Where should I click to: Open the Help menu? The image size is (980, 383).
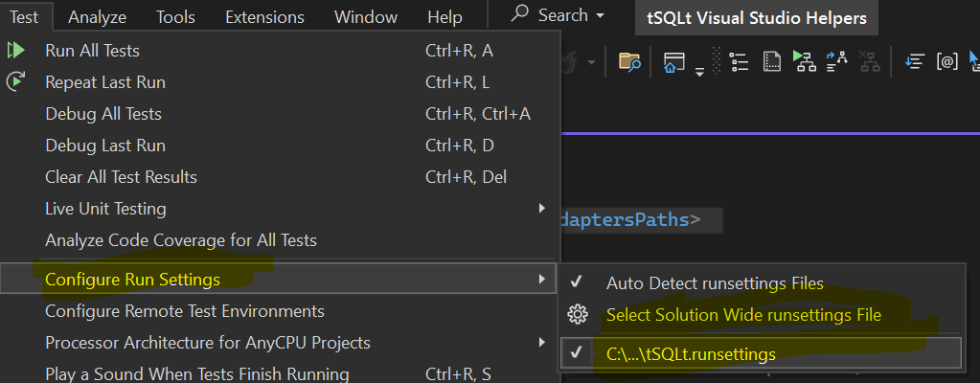click(445, 17)
